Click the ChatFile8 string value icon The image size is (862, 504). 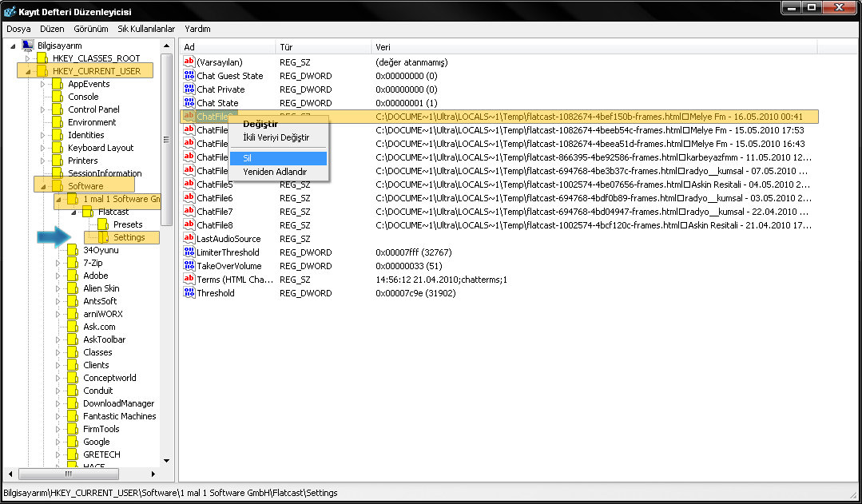tap(189, 225)
